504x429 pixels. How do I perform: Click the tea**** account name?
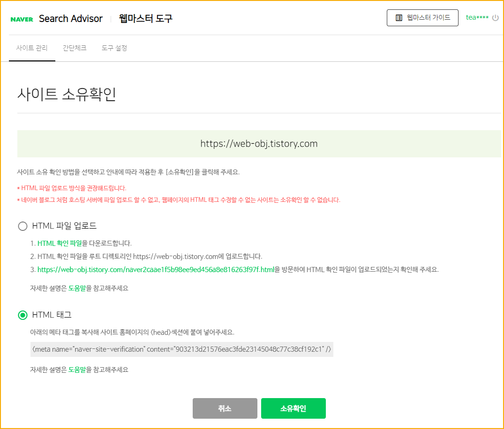point(477,18)
